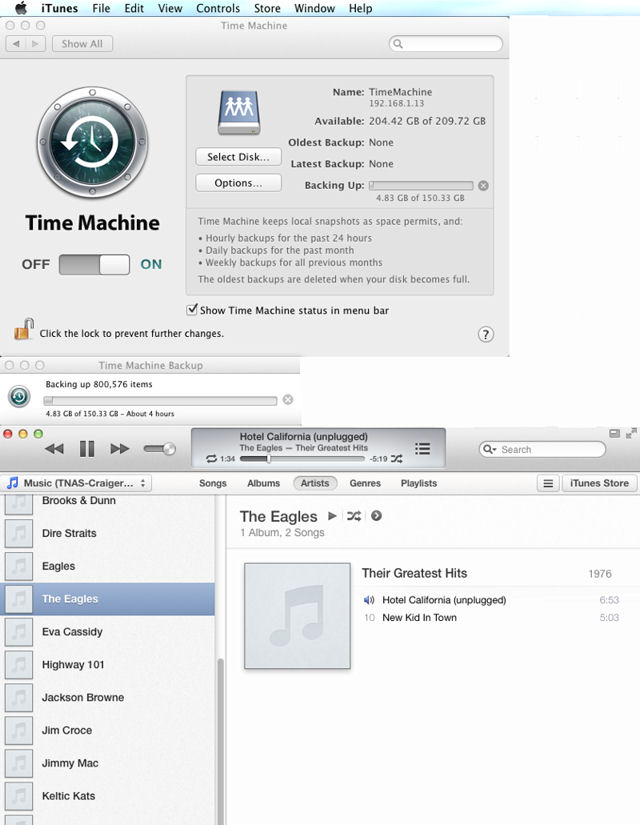Uncheck Show Time Machine status in menu bar
Screen dimensions: 640x825
192,309
